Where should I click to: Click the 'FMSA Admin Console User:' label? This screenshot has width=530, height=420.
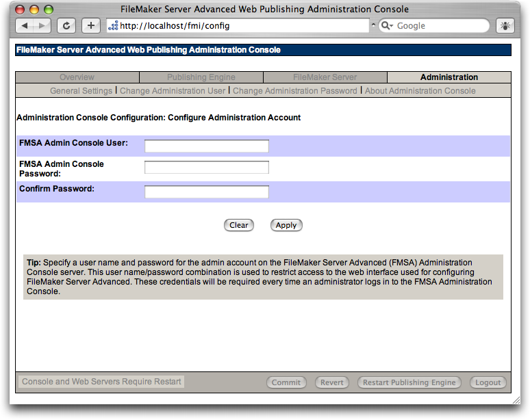coord(73,143)
